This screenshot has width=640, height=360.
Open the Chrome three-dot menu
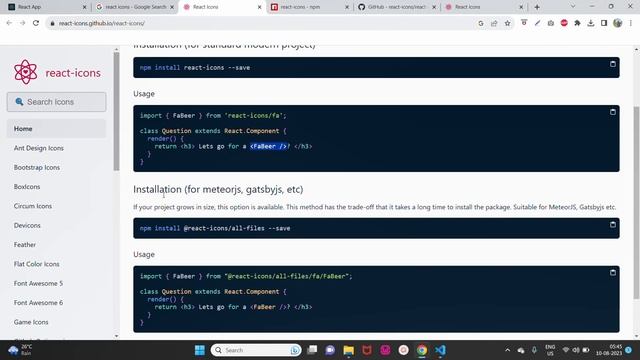[631, 23]
